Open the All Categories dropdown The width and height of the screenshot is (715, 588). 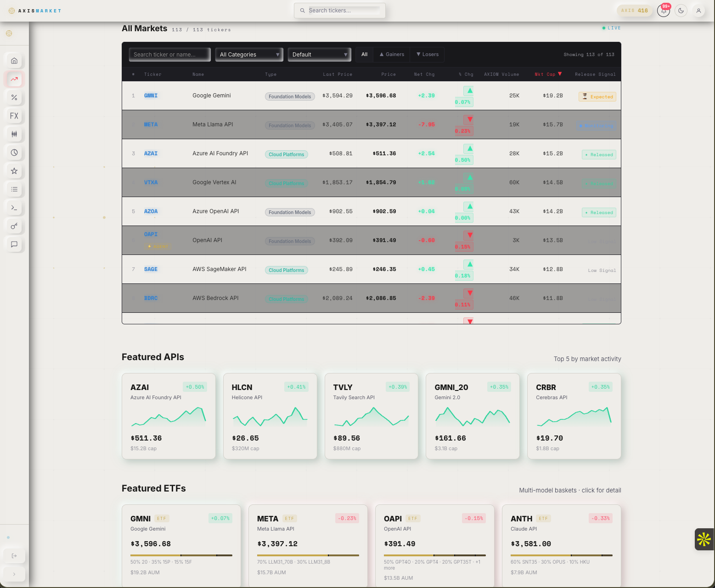[x=249, y=55]
